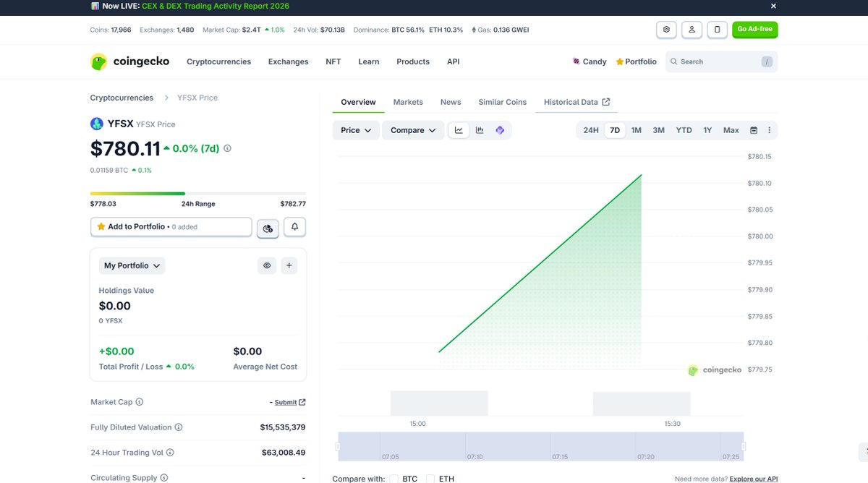The image size is (868, 483).
Task: Open the Historical Data tab
Action: (576, 102)
